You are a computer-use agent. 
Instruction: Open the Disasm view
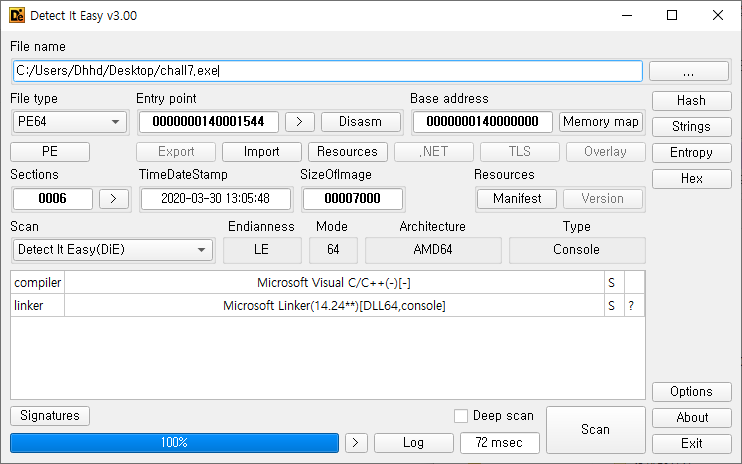click(361, 122)
